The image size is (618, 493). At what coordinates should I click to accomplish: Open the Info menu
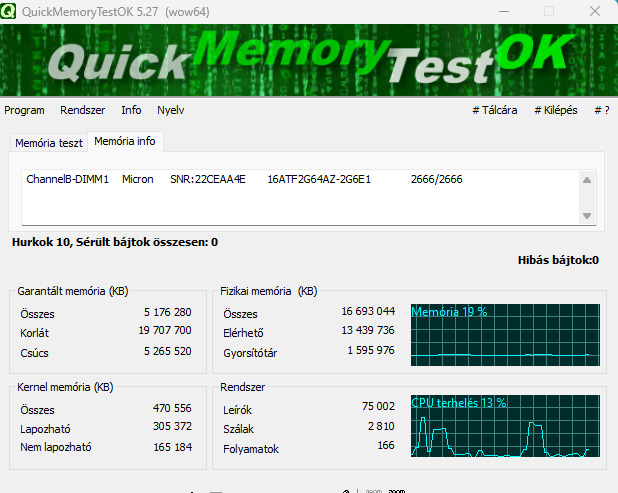click(x=131, y=110)
